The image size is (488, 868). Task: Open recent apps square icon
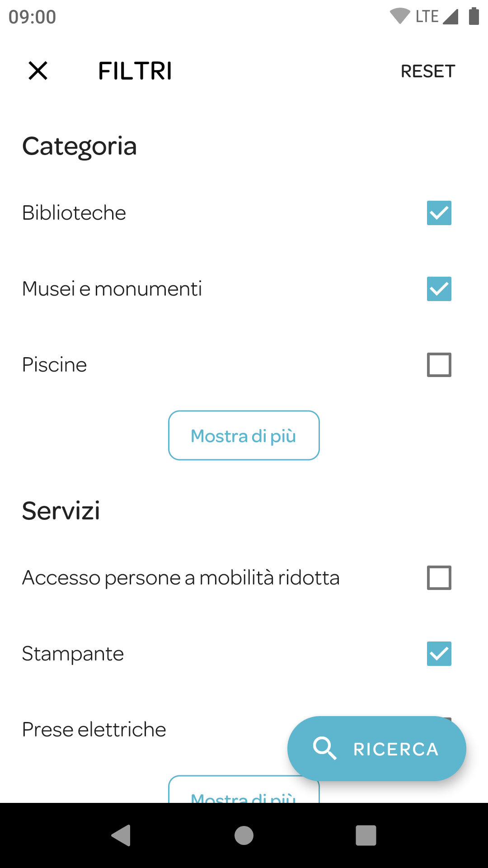coord(366,835)
